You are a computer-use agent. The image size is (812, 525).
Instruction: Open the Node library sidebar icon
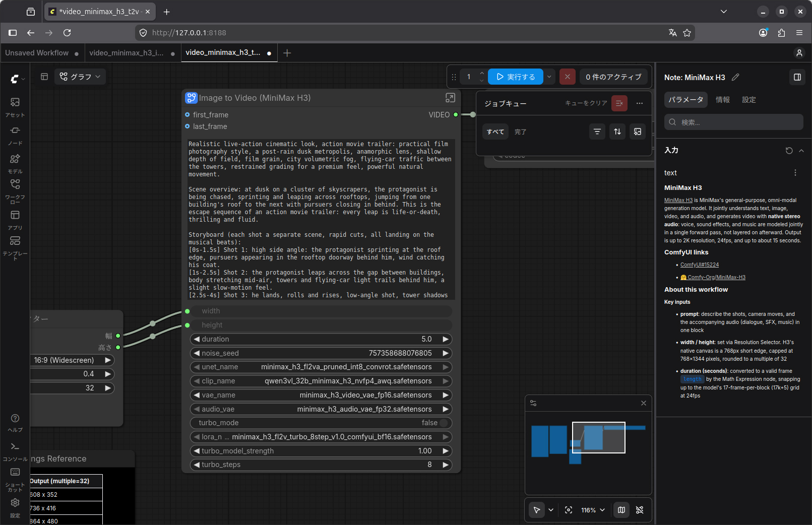click(15, 135)
